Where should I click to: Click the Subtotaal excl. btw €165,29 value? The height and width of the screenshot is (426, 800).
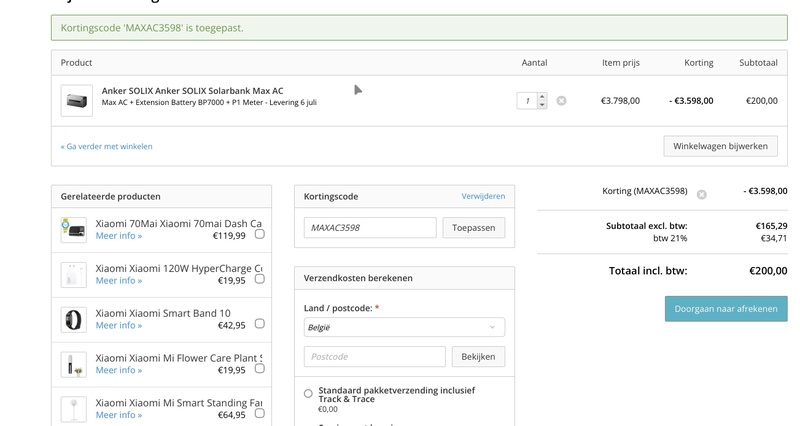pyautogui.click(x=771, y=225)
